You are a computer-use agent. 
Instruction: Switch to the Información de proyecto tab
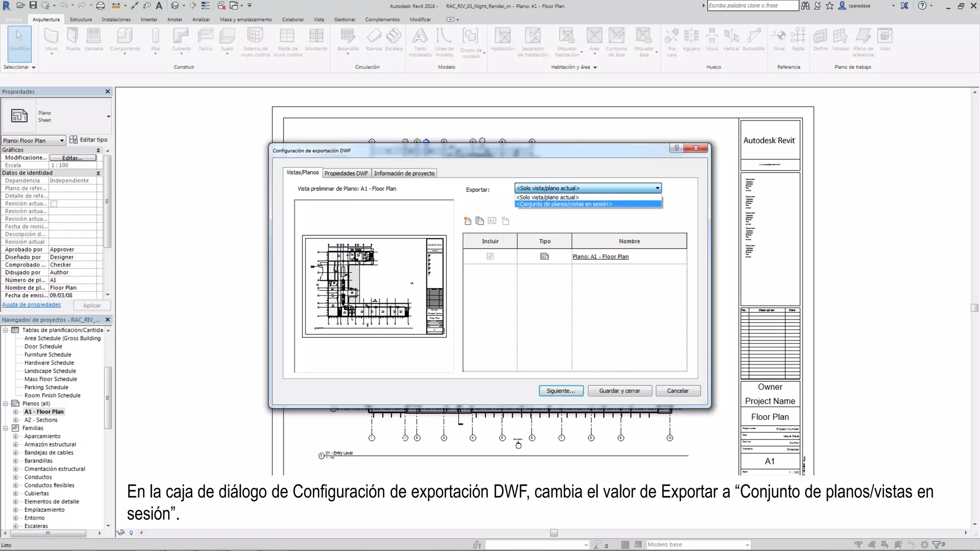404,173
